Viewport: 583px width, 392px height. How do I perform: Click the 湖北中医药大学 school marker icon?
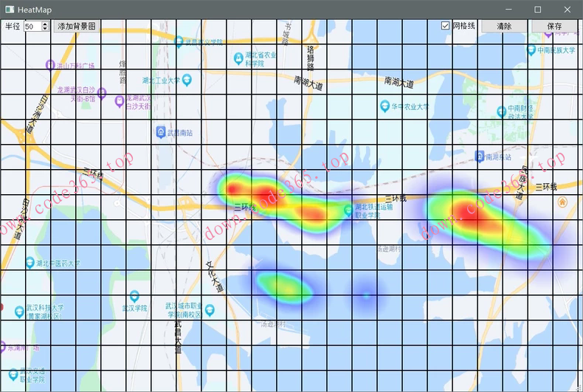[30, 263]
